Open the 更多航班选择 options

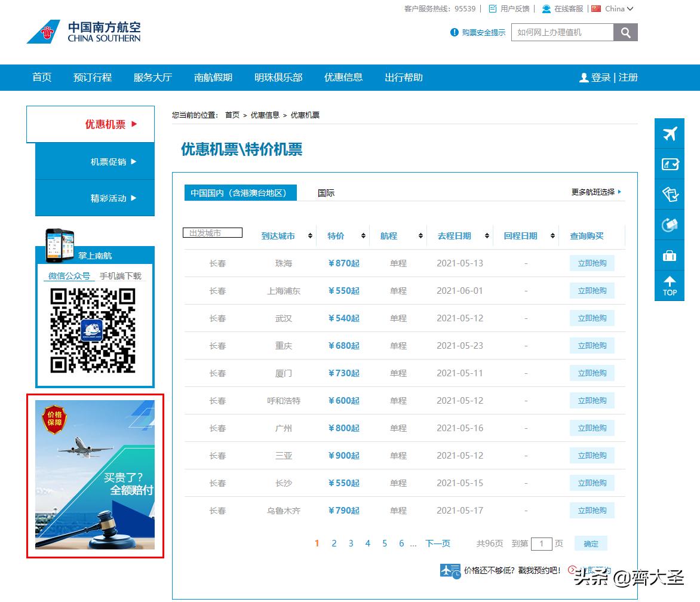(595, 192)
